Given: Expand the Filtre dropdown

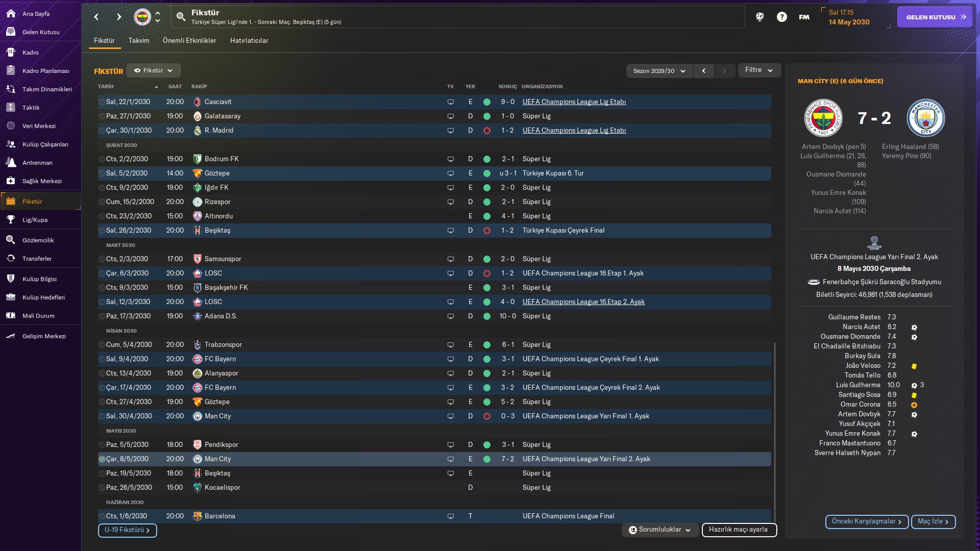Looking at the screenshot, I should 759,70.
